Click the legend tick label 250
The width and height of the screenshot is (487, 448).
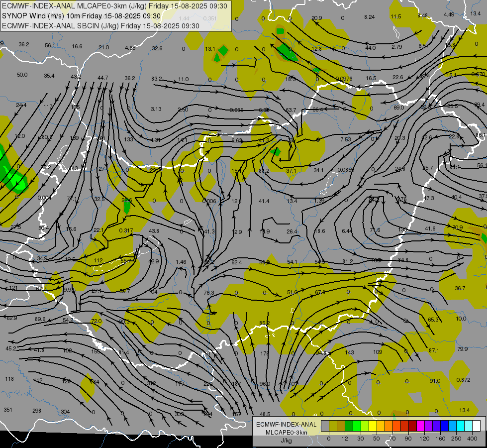tap(456, 439)
